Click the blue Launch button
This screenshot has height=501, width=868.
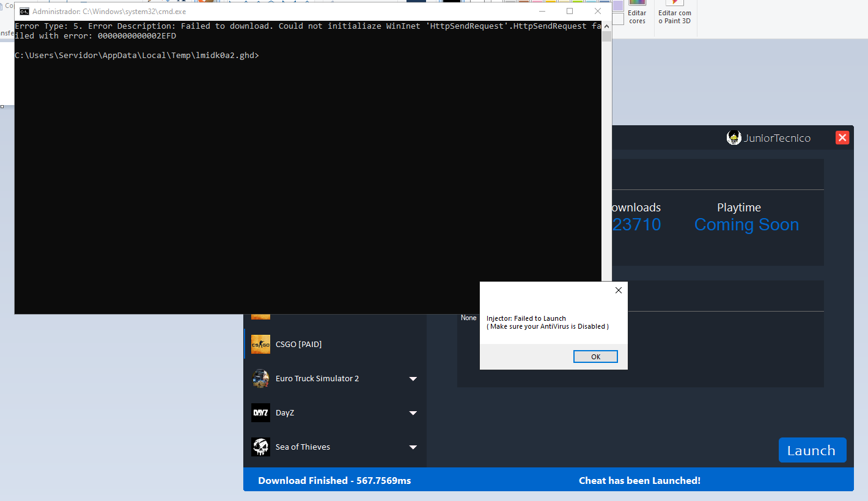pos(812,450)
